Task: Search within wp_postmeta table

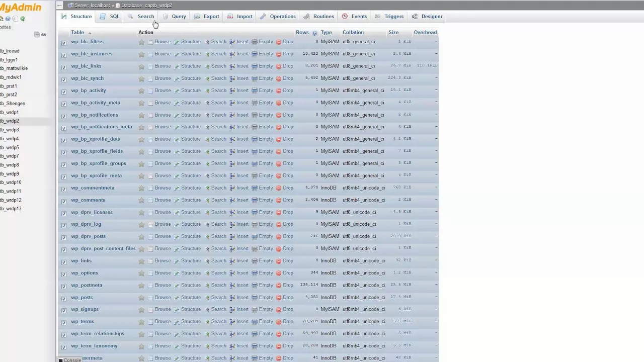Action: (x=215, y=285)
